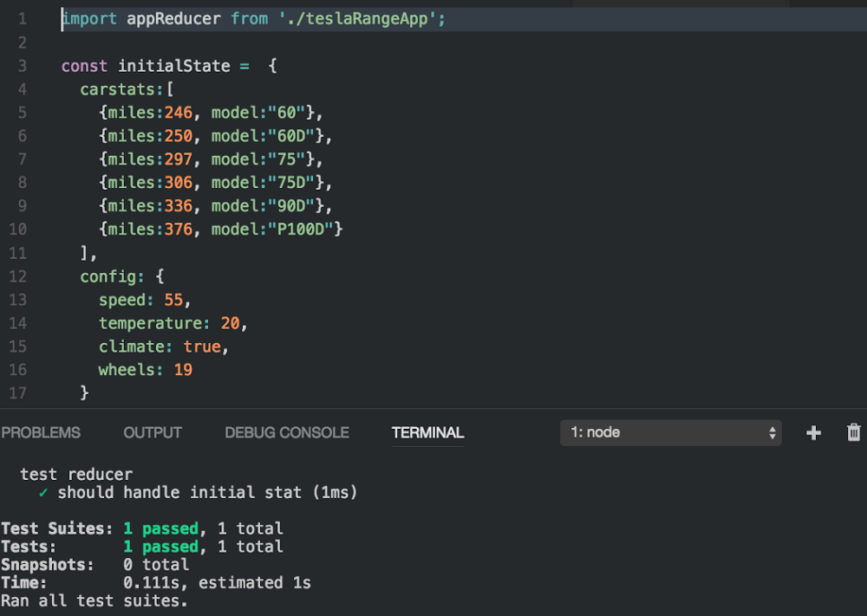Click the climate value 'true'

(x=202, y=347)
